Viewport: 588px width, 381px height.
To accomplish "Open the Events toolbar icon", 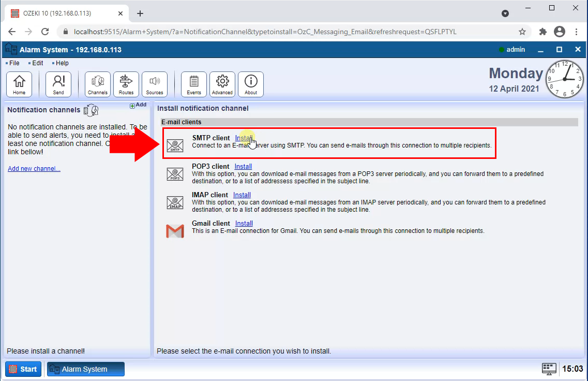I will coord(194,84).
